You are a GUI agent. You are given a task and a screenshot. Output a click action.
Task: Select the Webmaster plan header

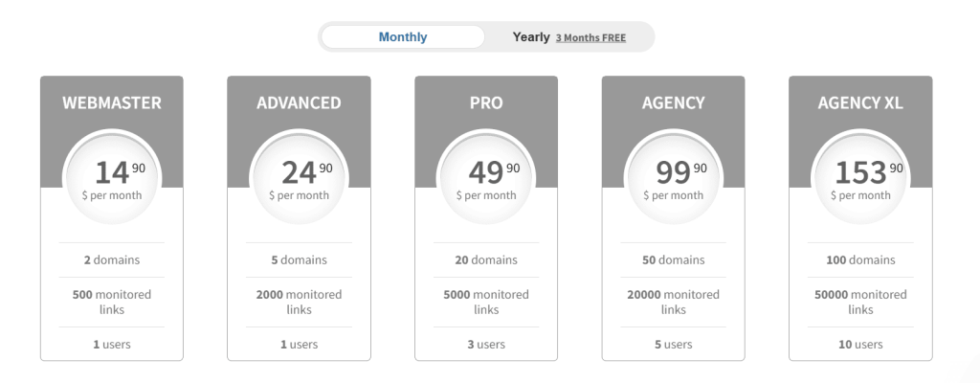tap(112, 103)
